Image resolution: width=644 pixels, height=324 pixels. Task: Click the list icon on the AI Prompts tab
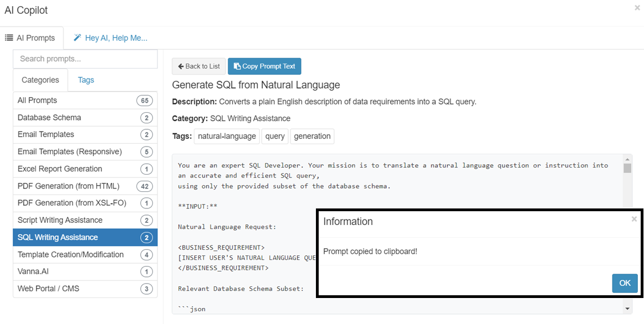pos(9,38)
